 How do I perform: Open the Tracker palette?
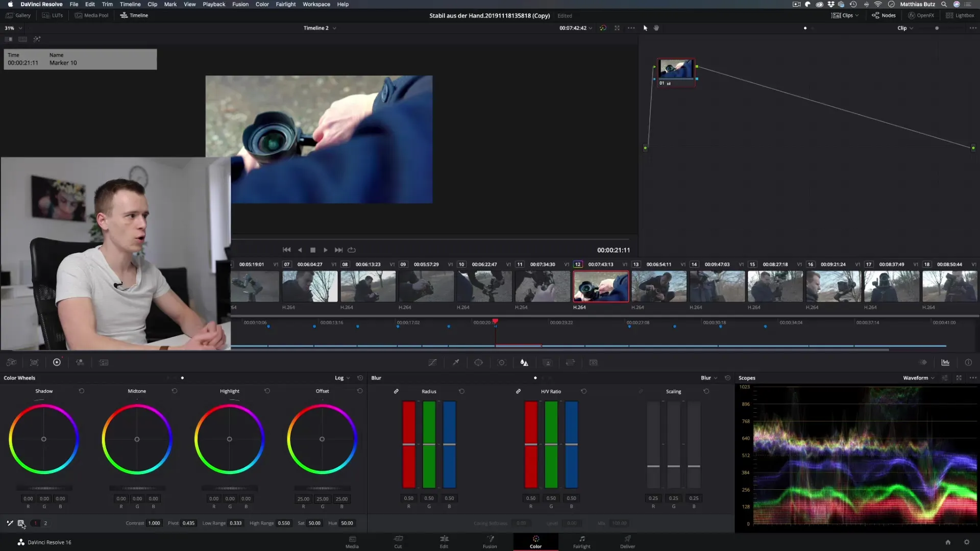[502, 363]
